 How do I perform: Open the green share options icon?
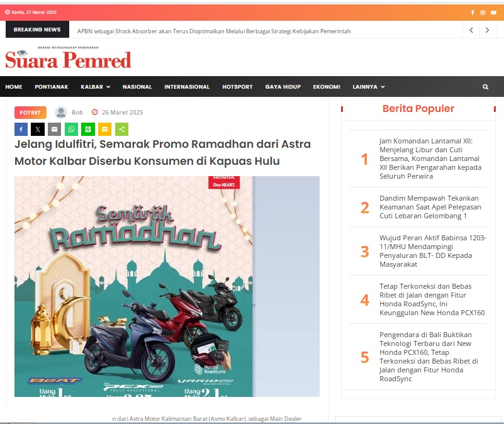tap(121, 129)
